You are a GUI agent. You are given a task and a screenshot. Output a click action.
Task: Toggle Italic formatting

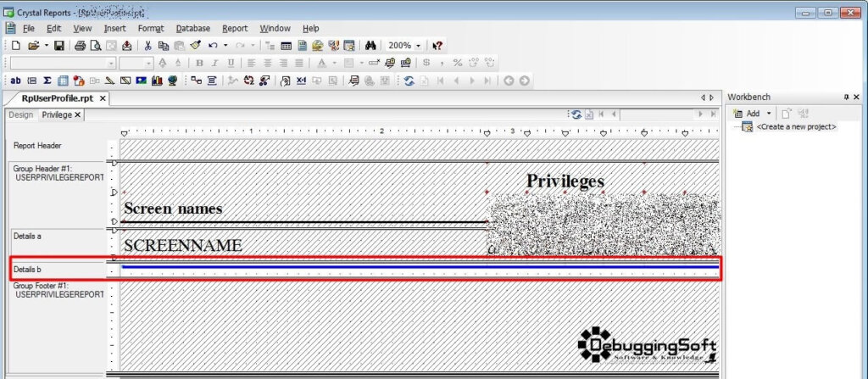(x=214, y=63)
